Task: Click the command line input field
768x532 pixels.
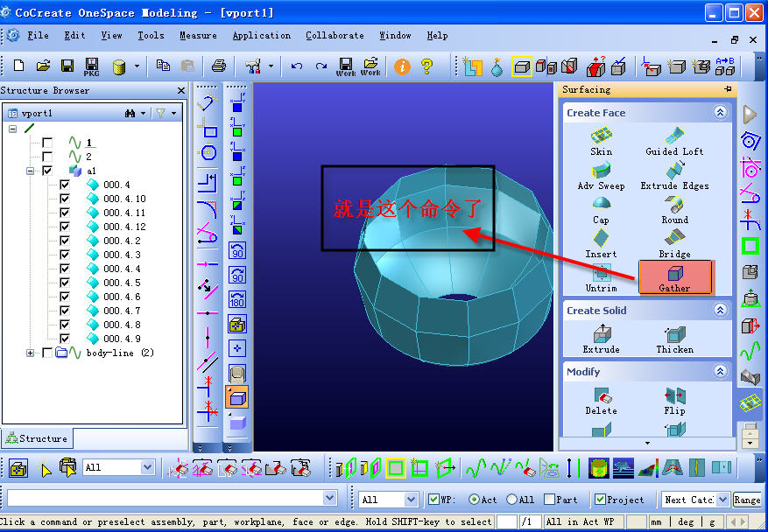Action: (x=166, y=499)
